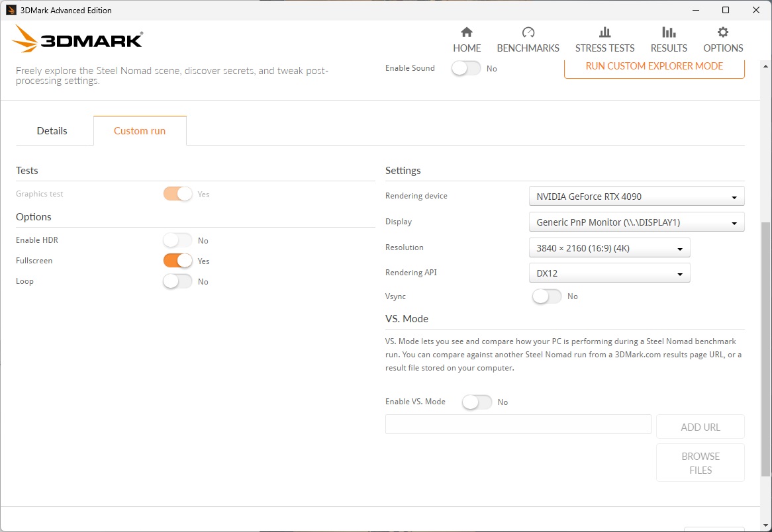
Task: Open the Rendering device dropdown
Action: (637, 197)
